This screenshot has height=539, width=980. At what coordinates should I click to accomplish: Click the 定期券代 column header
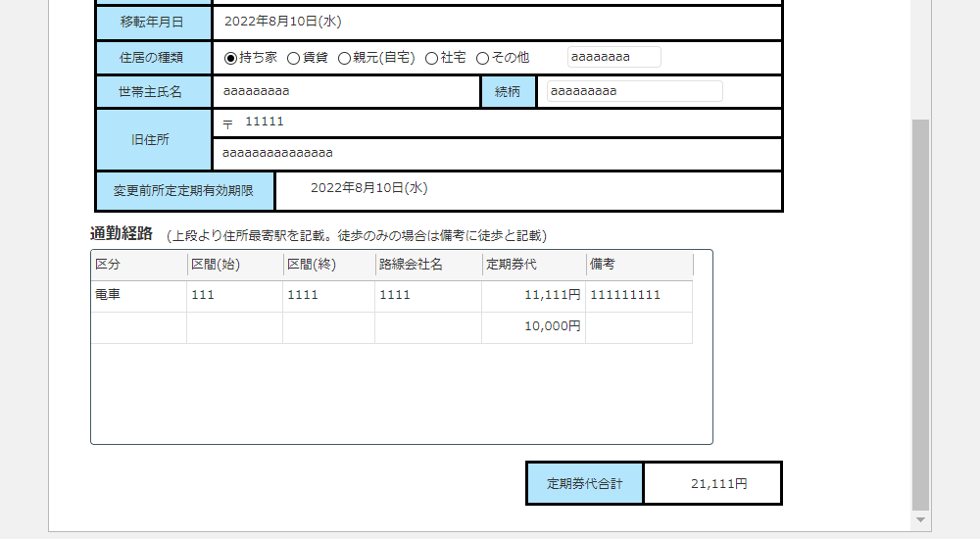(x=532, y=265)
